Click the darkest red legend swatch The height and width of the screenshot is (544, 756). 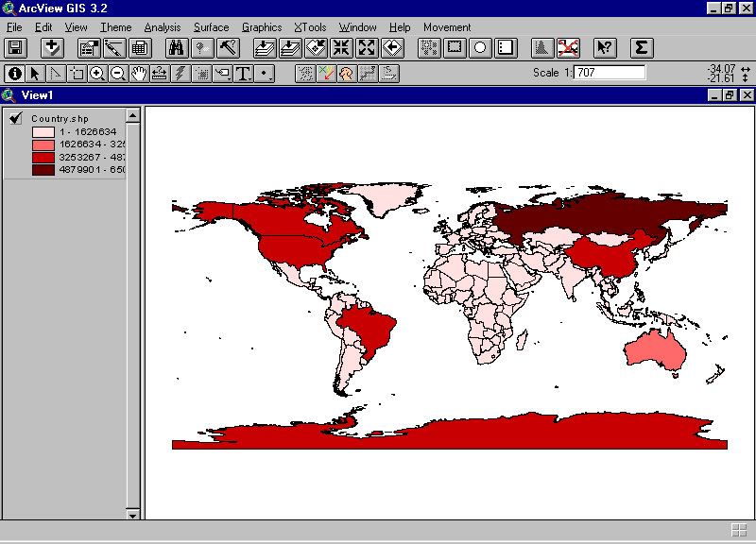[x=43, y=170]
